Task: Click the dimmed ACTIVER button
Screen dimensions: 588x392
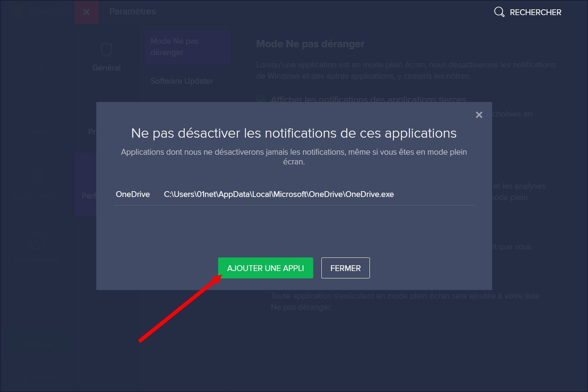Action: [x=38, y=344]
